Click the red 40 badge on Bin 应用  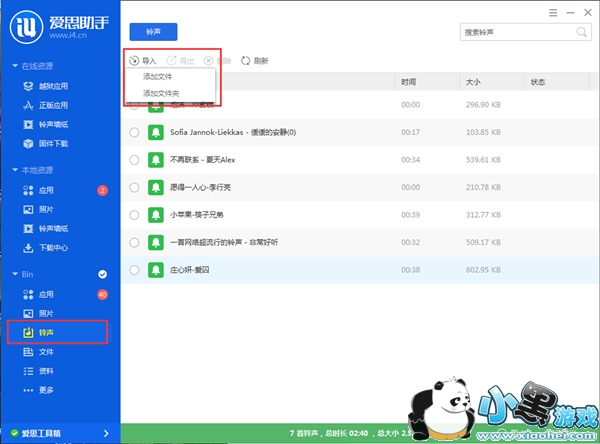[102, 294]
